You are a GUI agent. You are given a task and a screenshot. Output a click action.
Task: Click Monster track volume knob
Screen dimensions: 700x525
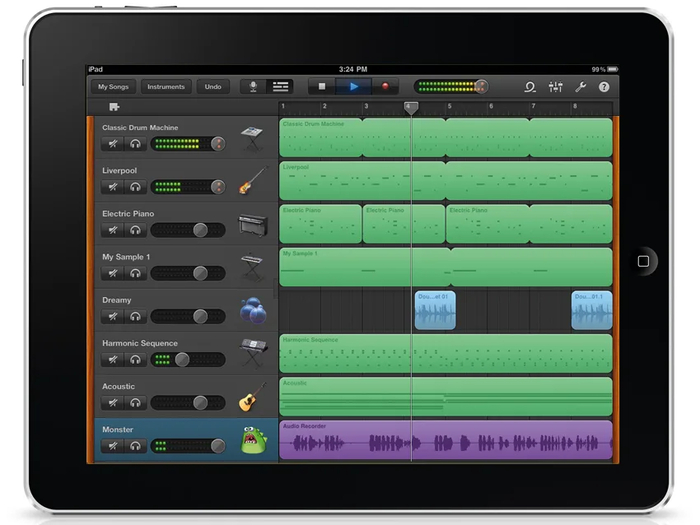pos(218,446)
